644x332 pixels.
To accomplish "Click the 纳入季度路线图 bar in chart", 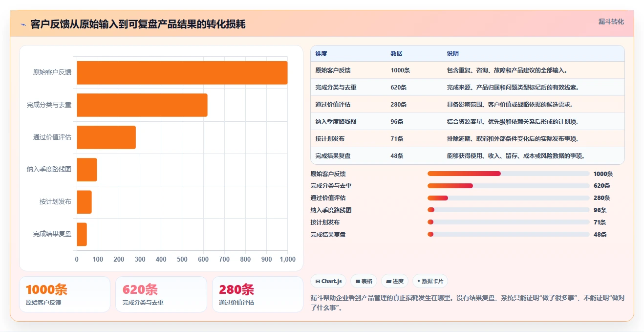I will tap(86, 170).
